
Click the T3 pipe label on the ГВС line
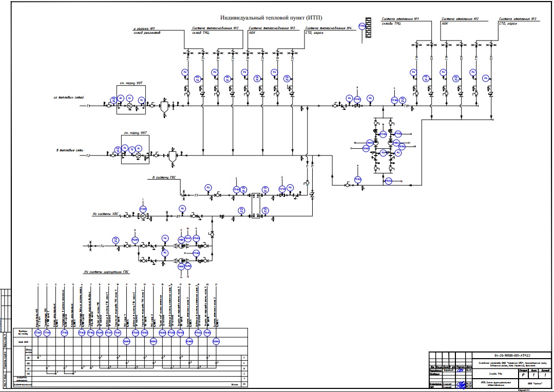tap(197, 195)
